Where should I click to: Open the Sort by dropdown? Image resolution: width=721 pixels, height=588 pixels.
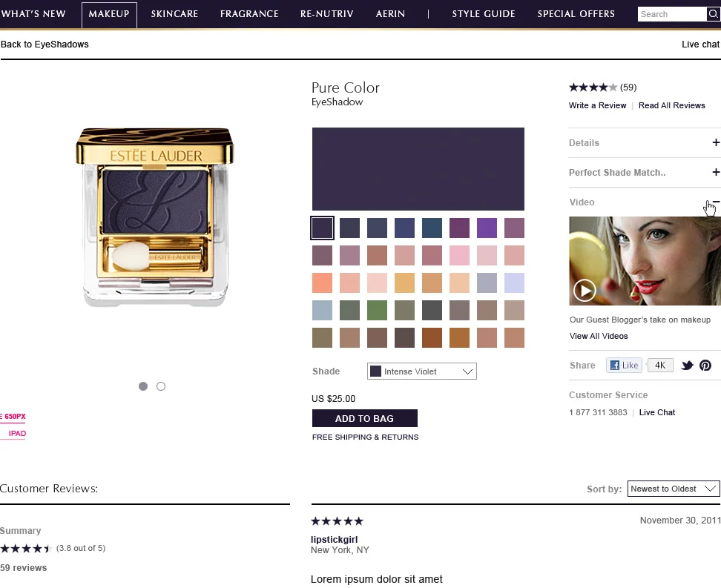[x=674, y=489]
